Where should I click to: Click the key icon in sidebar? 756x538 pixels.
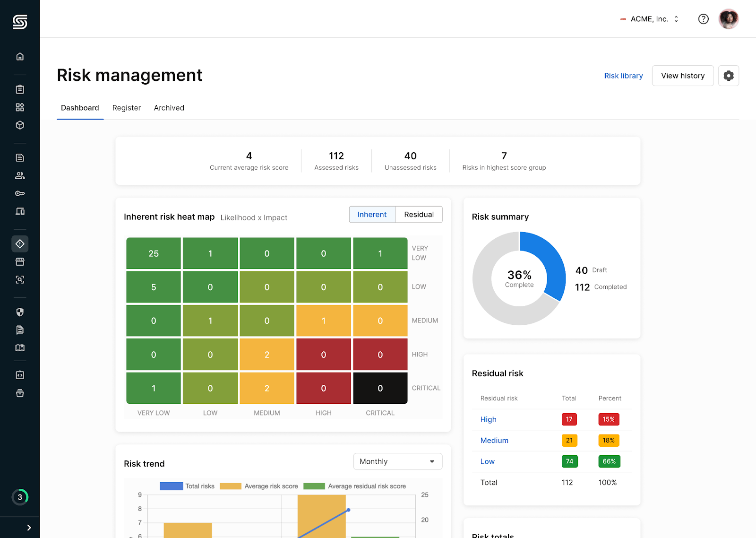[x=20, y=193]
